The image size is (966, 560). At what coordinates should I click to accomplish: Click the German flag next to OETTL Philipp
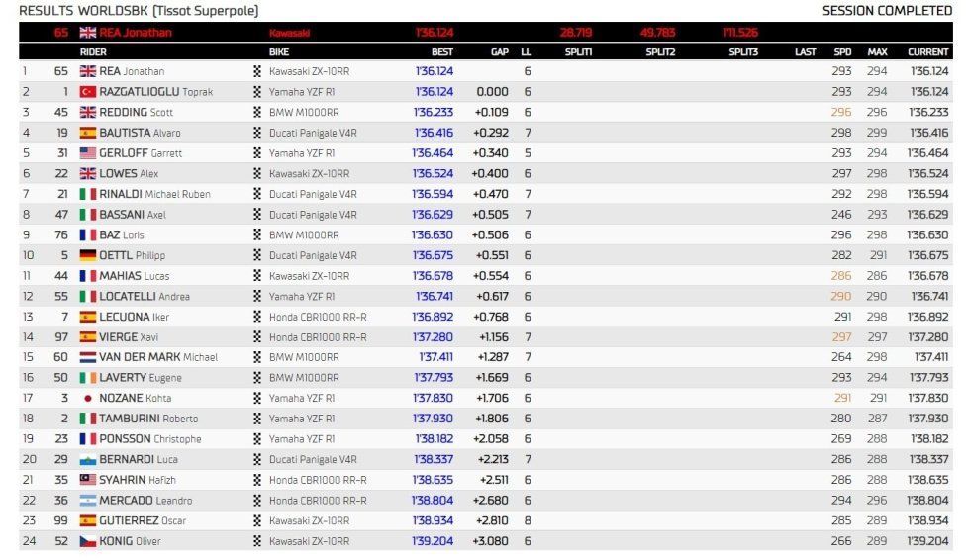coord(87,255)
